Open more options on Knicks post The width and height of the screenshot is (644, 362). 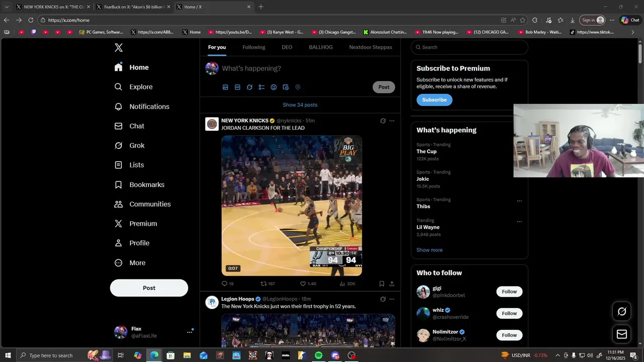(392, 121)
